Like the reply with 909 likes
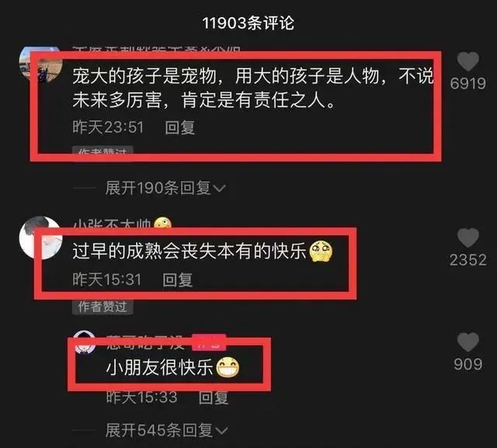Screen dimensions: 497x448 [x=467, y=342]
